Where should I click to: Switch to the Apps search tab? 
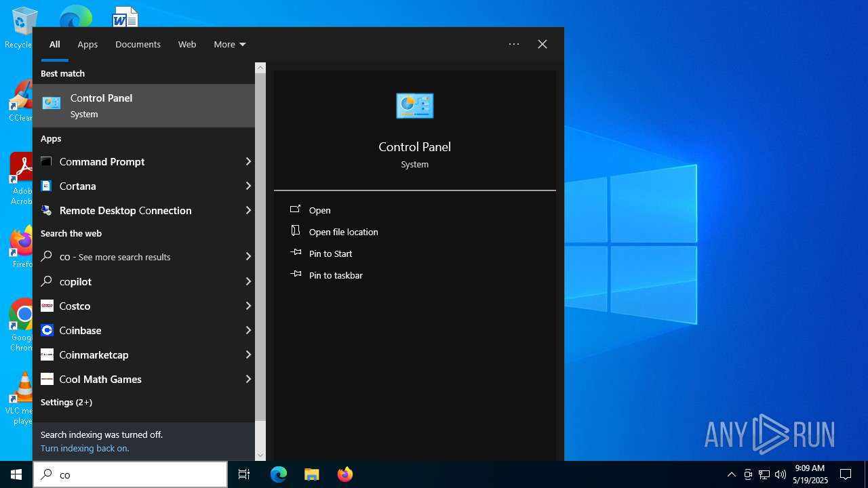87,44
